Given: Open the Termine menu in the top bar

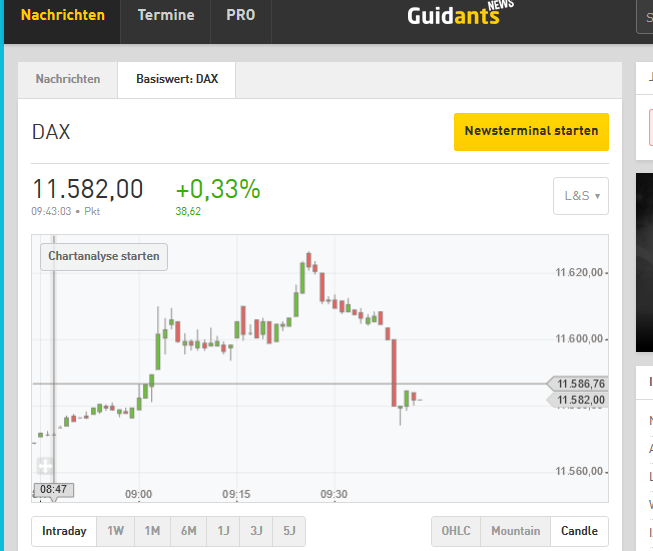Looking at the screenshot, I should click(x=166, y=15).
